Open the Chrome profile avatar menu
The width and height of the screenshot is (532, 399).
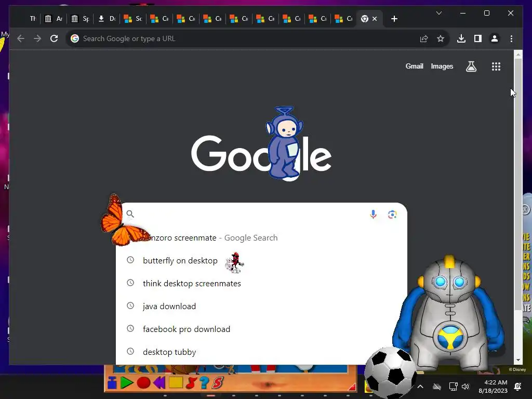tap(495, 38)
